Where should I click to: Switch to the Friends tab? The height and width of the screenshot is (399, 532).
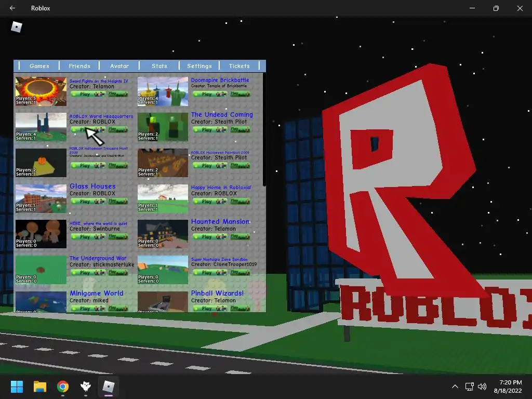point(79,66)
